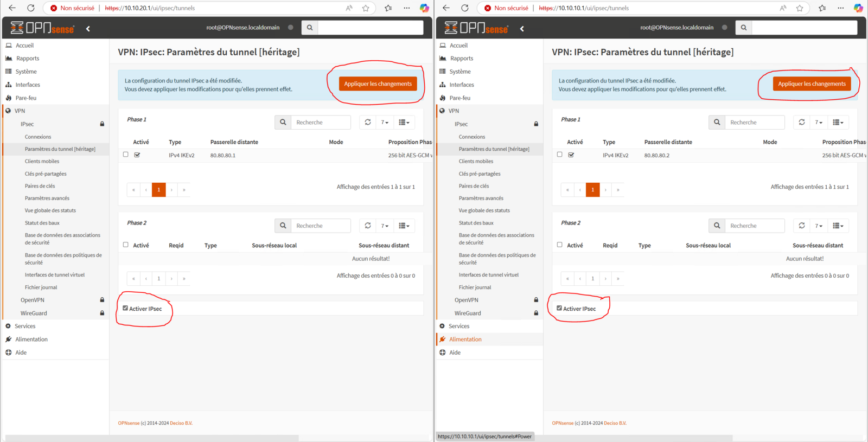Go back in the 10.10.10.1 browser window
868x442 pixels.
click(x=446, y=8)
